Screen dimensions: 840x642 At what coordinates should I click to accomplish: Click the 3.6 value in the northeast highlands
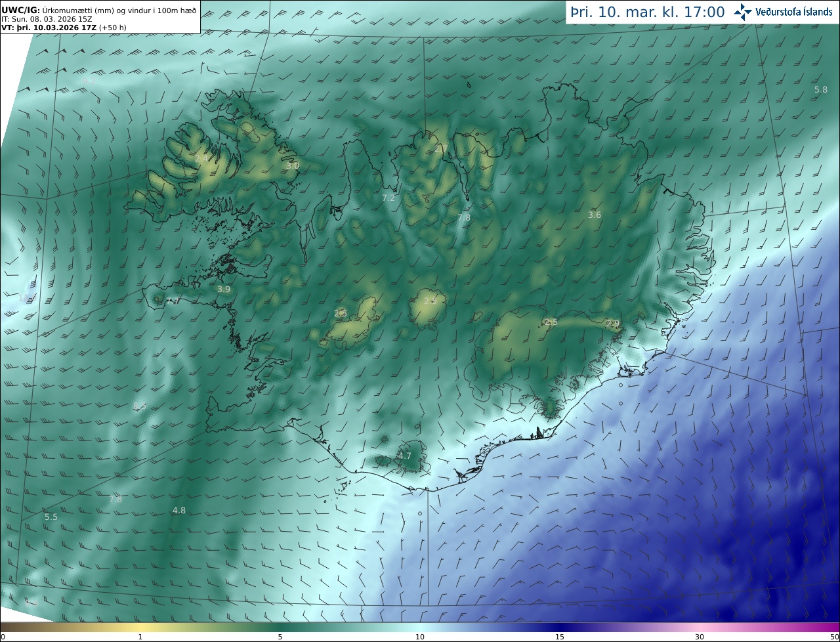click(595, 215)
